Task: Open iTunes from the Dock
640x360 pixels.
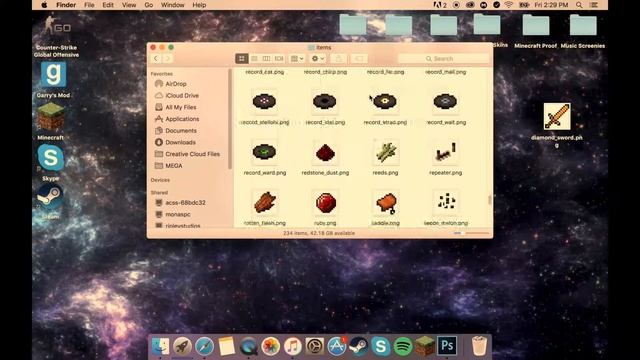Action: (x=292, y=346)
